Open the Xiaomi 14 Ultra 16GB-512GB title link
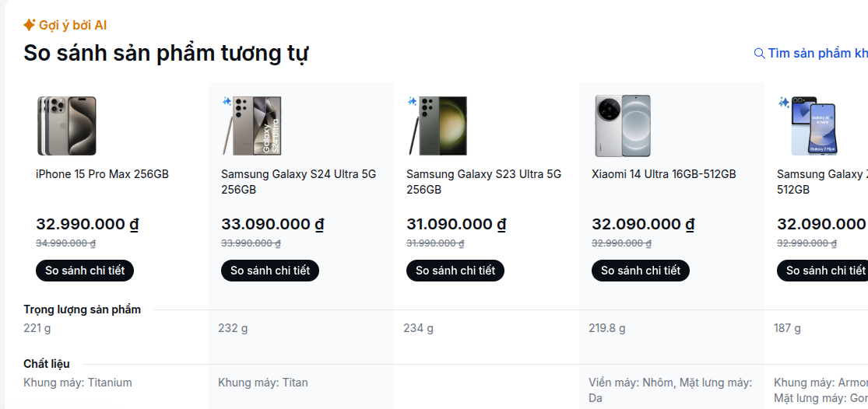 click(664, 174)
